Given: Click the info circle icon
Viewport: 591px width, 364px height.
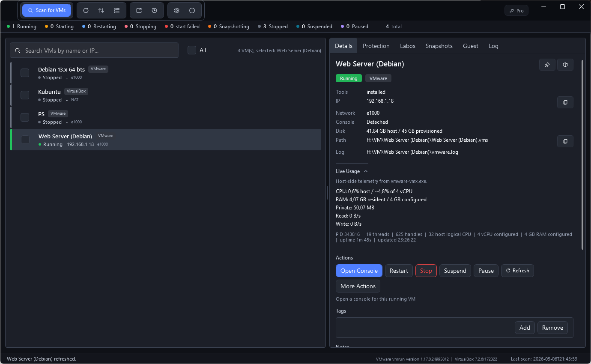Looking at the screenshot, I should pyautogui.click(x=192, y=10).
